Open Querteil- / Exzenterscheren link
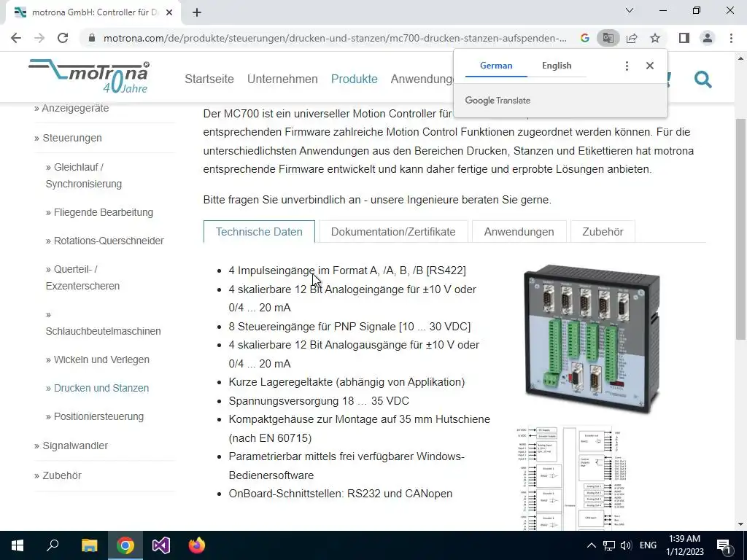This screenshot has height=560, width=747. pos(83,278)
